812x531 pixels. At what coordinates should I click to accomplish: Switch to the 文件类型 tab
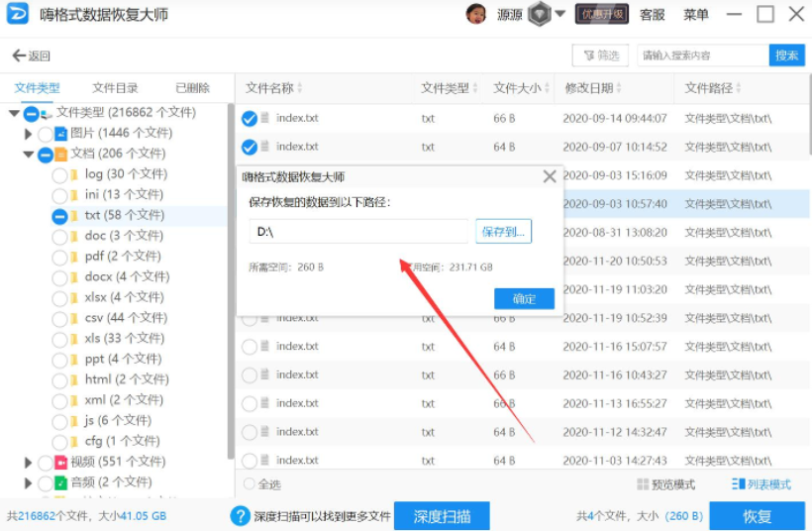pyautogui.click(x=38, y=88)
